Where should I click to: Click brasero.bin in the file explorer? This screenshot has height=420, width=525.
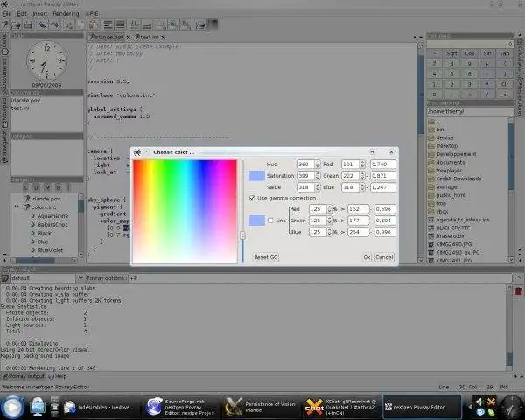tap(451, 236)
